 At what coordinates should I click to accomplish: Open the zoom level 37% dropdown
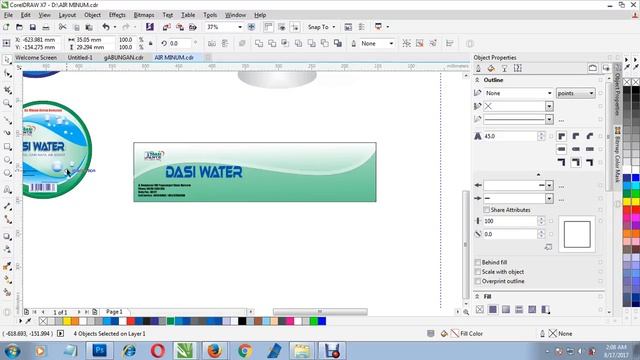pyautogui.click(x=240, y=27)
